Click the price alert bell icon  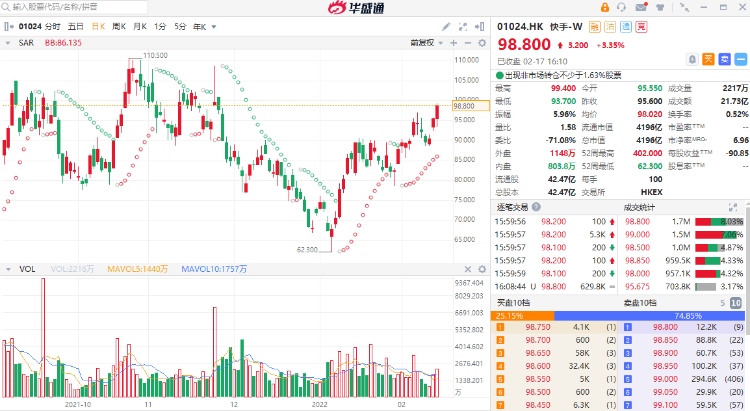(691, 59)
